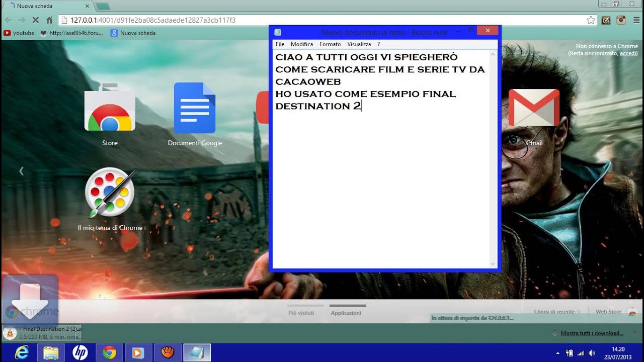Expand Chiusi di recente dropdown
644x362 pixels.
click(557, 312)
